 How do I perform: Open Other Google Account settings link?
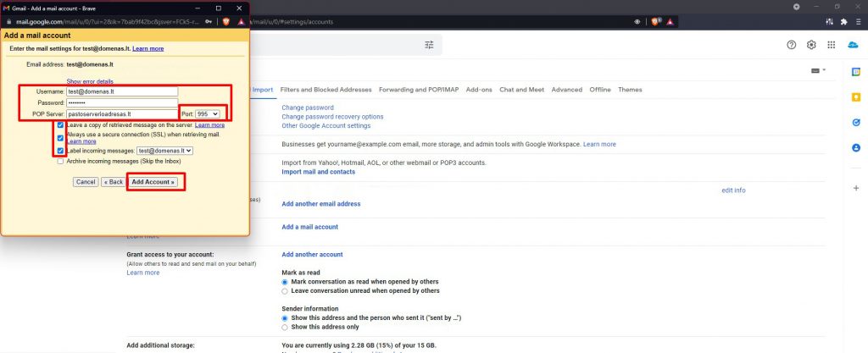tap(326, 125)
